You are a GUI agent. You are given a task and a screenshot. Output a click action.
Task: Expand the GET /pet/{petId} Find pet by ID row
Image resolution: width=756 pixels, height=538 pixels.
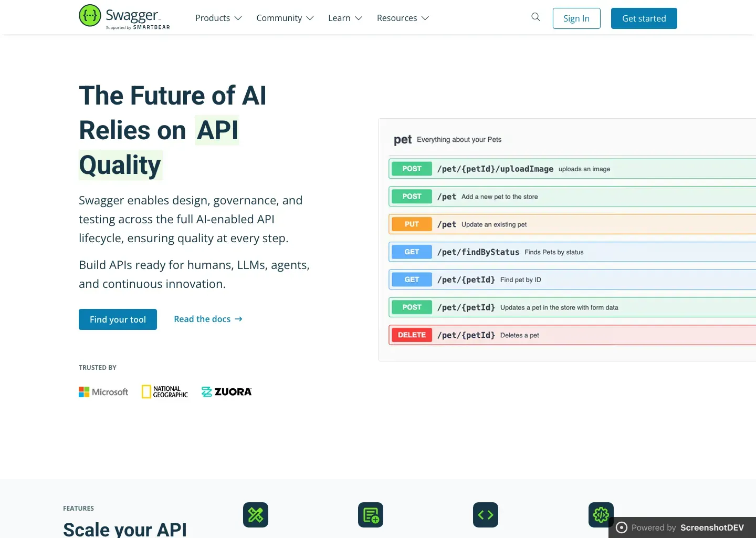point(572,280)
